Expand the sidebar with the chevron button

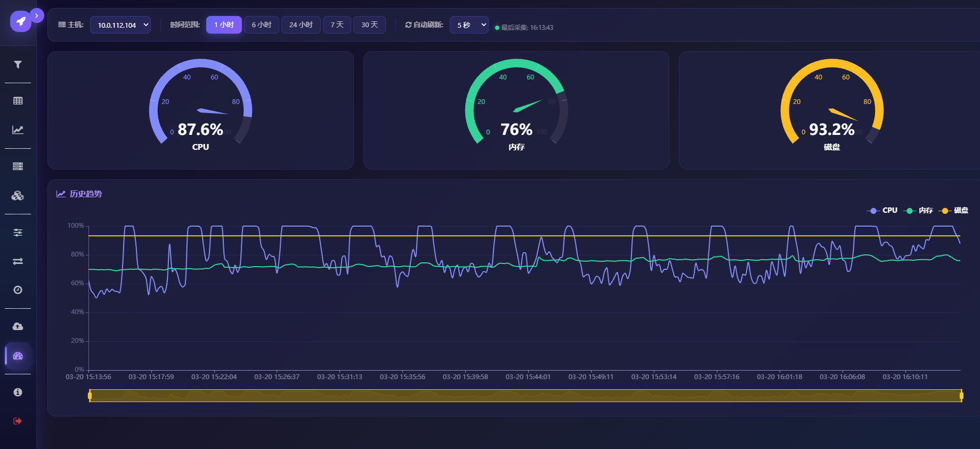point(36,15)
